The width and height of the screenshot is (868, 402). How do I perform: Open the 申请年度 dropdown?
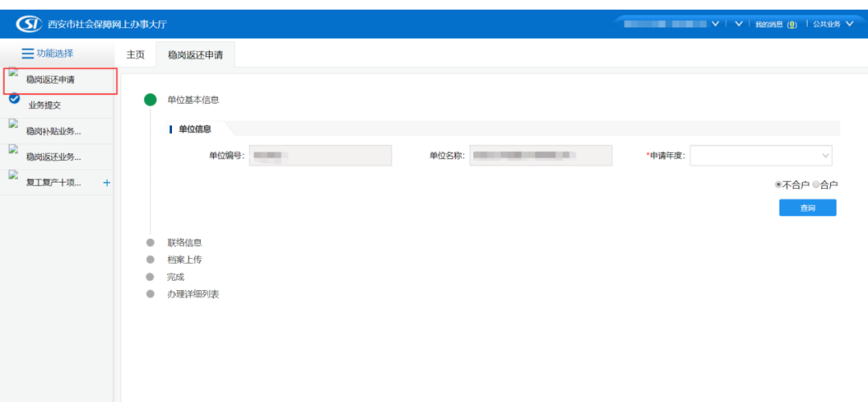(x=761, y=156)
